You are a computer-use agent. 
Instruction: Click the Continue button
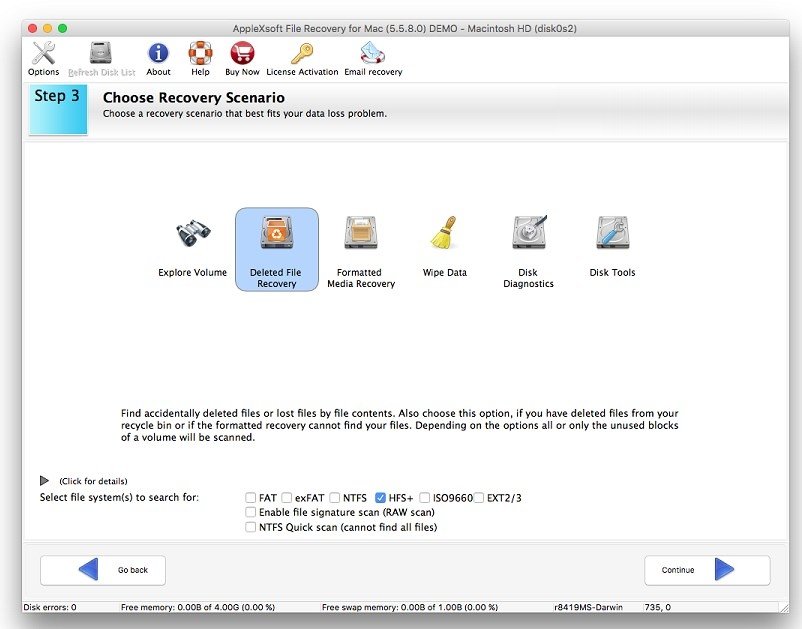707,570
